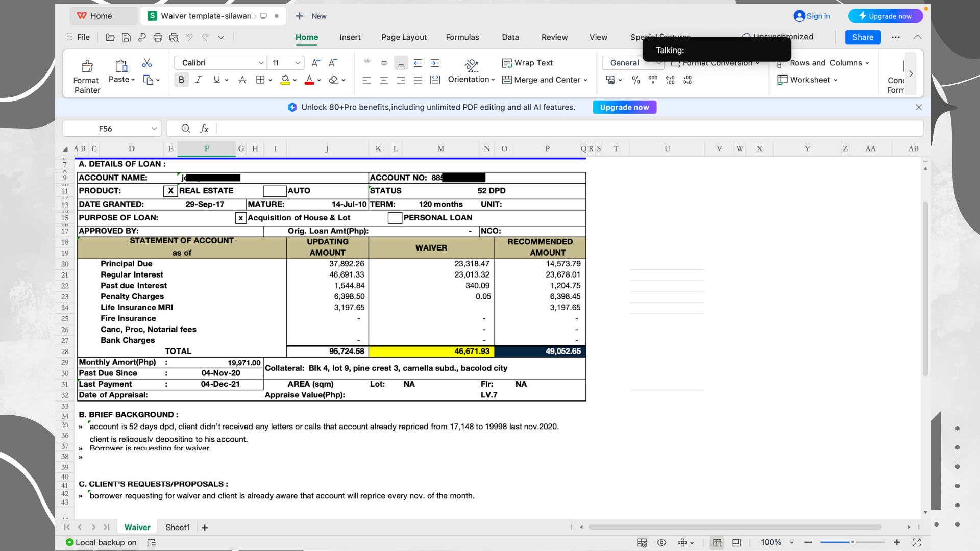Click the Print icon in quick toolbar

[x=158, y=37]
